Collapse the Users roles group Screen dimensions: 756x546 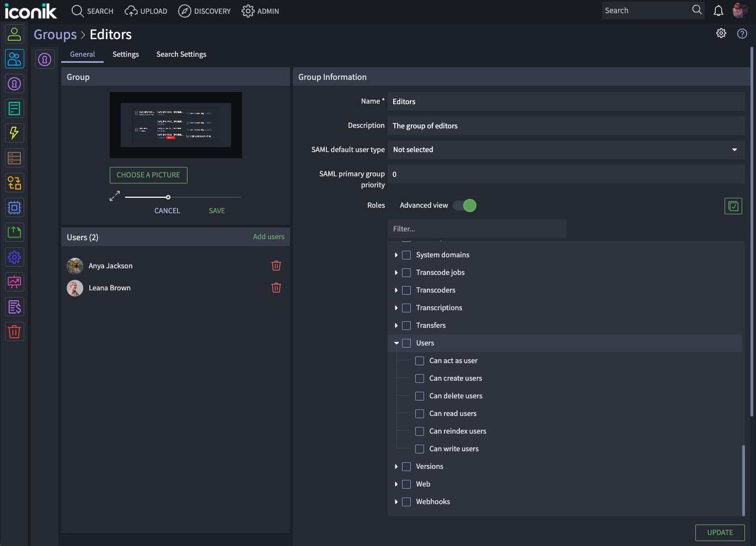pos(396,343)
